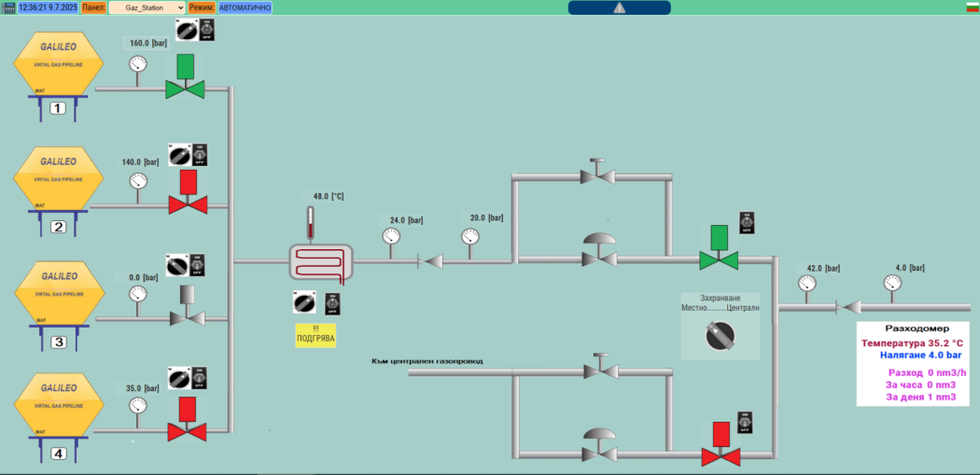Click the За деня 1 nm3 reading
Screen dimensions: 980x475
click(x=920, y=397)
